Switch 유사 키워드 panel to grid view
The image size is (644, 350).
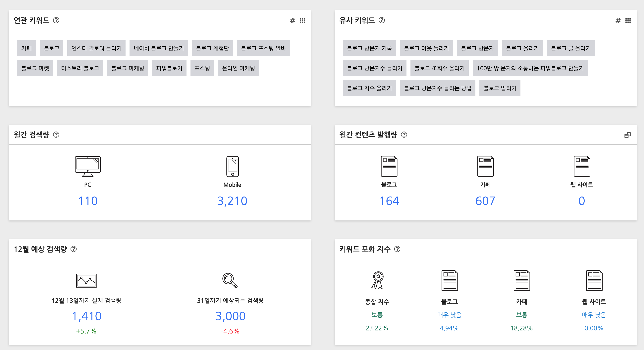pos(628,21)
